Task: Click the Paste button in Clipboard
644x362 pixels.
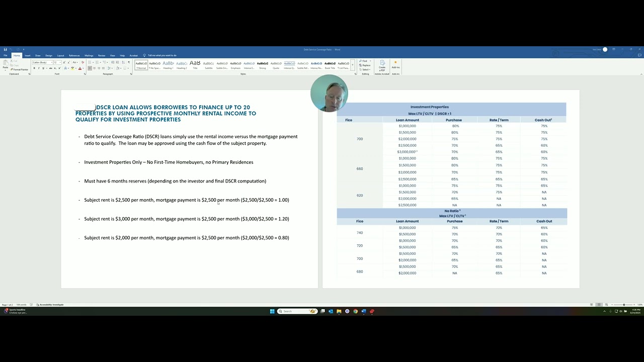Action: pyautogui.click(x=6, y=65)
